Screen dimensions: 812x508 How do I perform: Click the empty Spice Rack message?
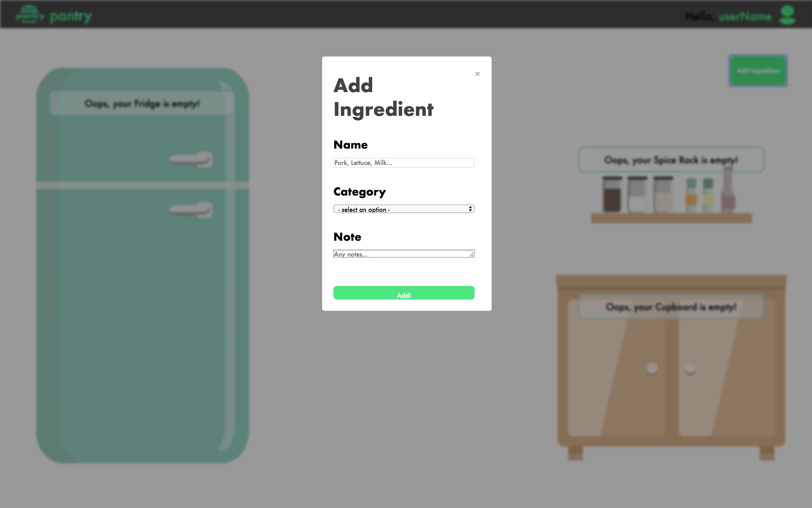[x=671, y=160]
